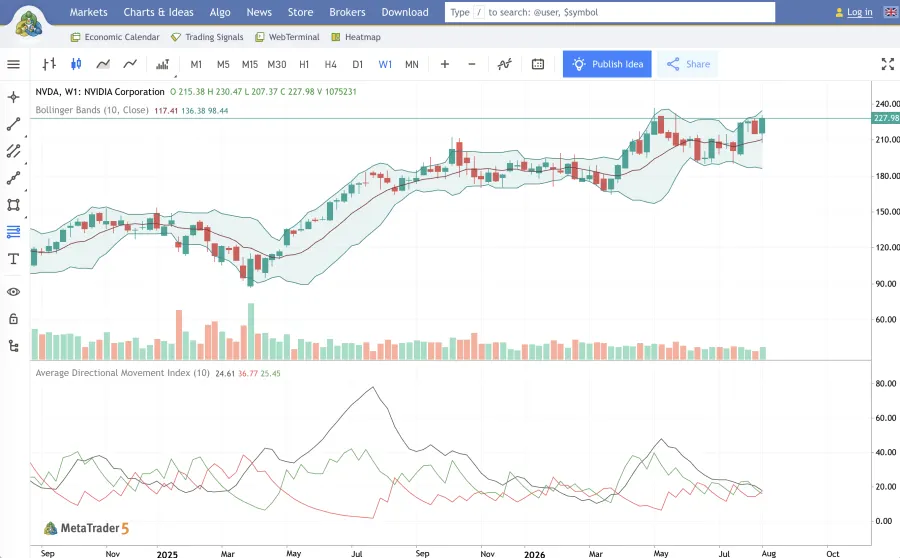Select the bar chart type

point(49,64)
